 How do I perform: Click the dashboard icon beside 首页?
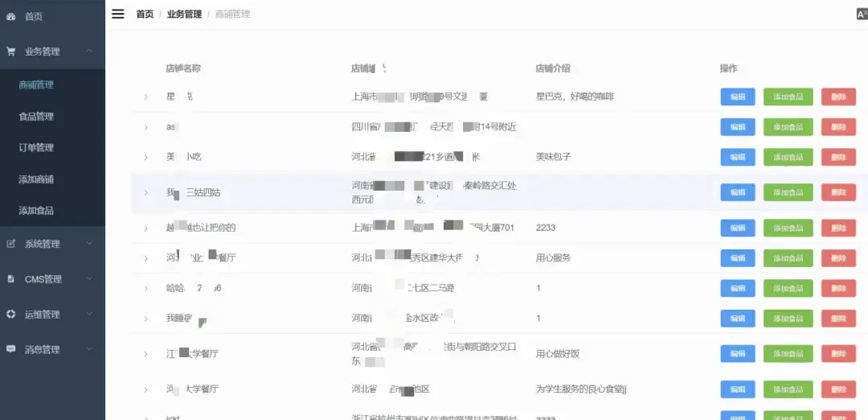point(10,17)
